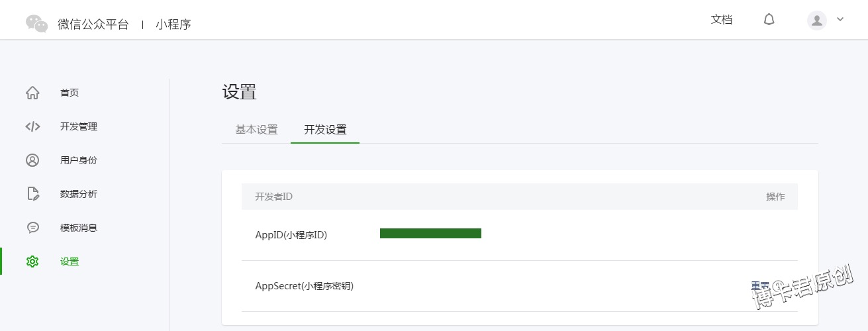Expand the account dropdown chevron
The width and height of the screenshot is (868, 331).
(x=840, y=20)
